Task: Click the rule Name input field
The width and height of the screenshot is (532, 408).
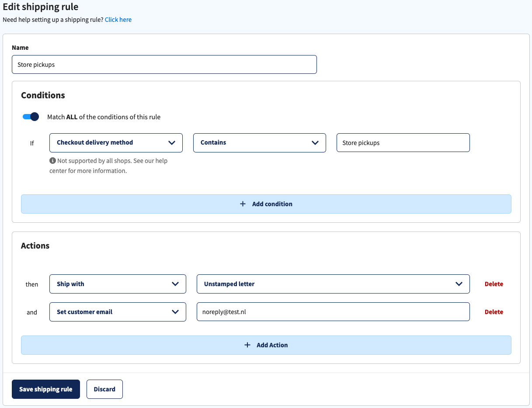Action: tap(164, 64)
